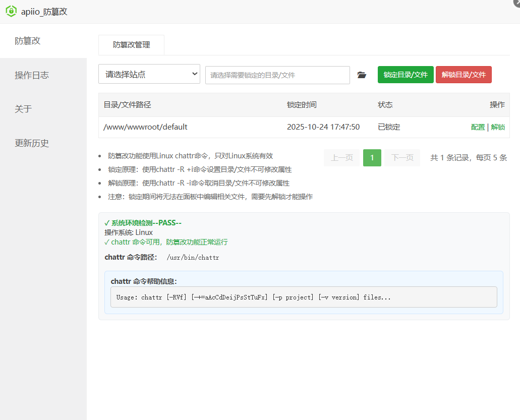Open 配置 for /www/wwwroot/default
This screenshot has width=520, height=420.
[x=477, y=127]
